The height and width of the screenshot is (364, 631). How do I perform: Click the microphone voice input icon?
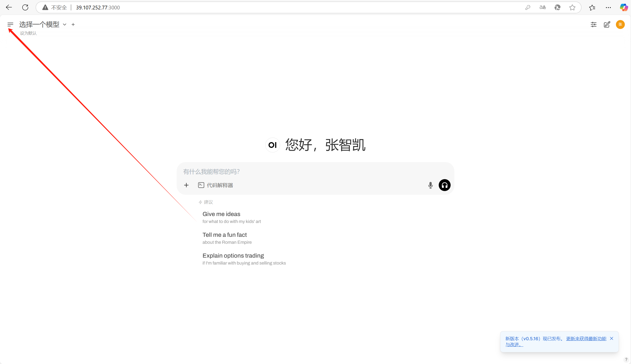tap(430, 185)
